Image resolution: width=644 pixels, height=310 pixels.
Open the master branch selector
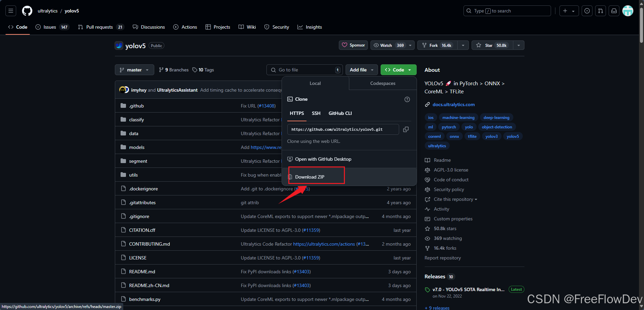coord(134,70)
